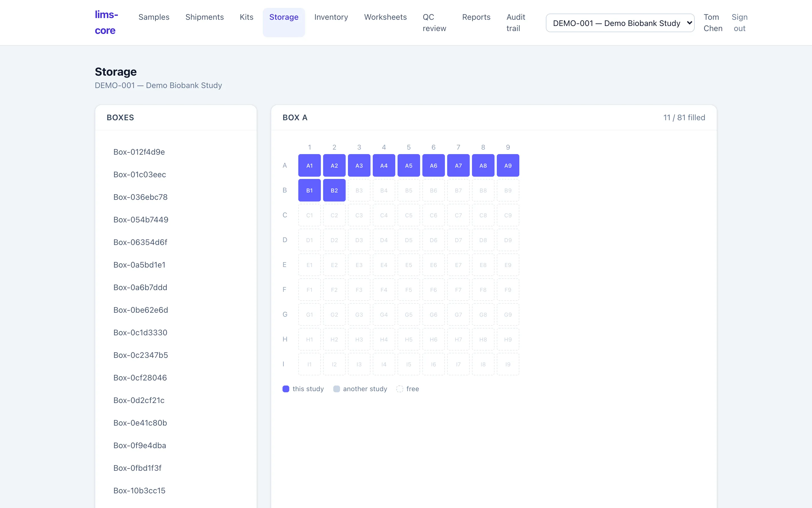The width and height of the screenshot is (812, 508).
Task: Select Box-01c03eec
Action: 175,174
